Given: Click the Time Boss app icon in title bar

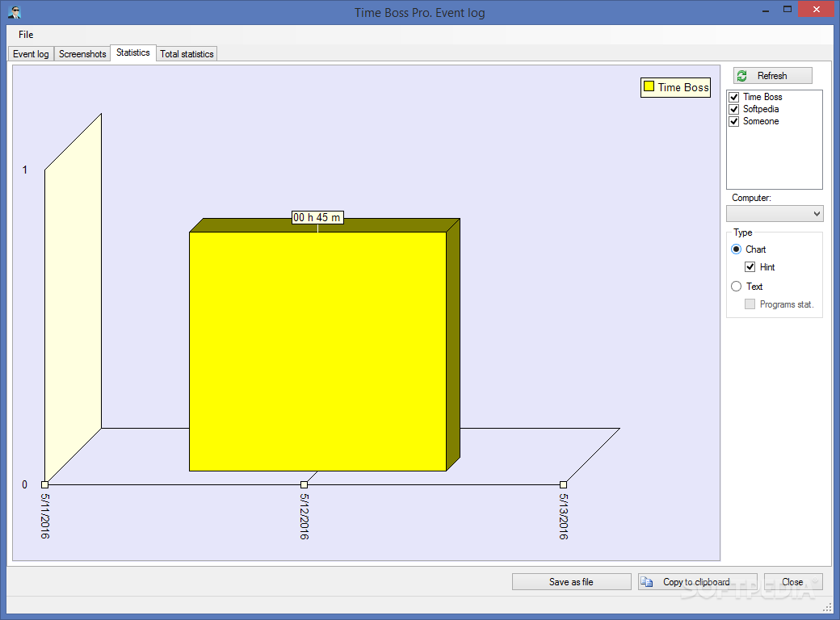Looking at the screenshot, I should 15,12.
